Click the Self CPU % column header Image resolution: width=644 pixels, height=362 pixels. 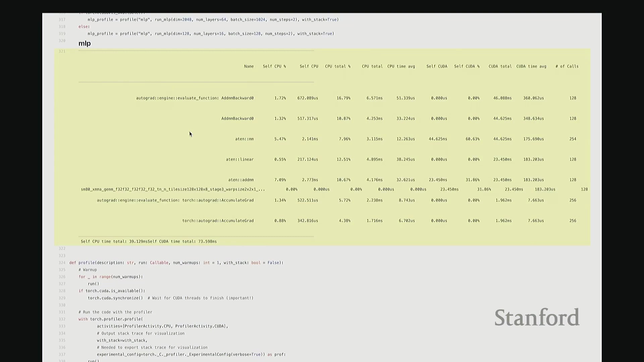pos(274,66)
